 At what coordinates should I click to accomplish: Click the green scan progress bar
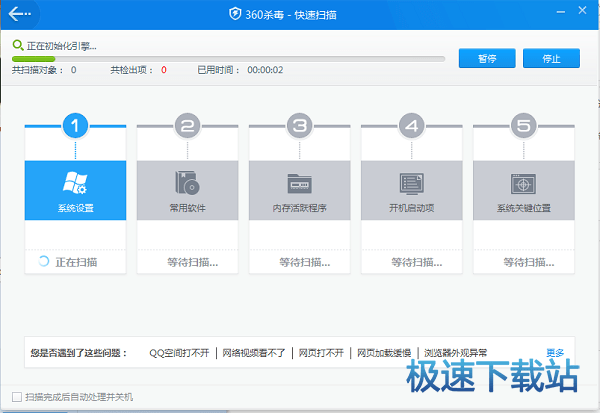[x=33, y=58]
